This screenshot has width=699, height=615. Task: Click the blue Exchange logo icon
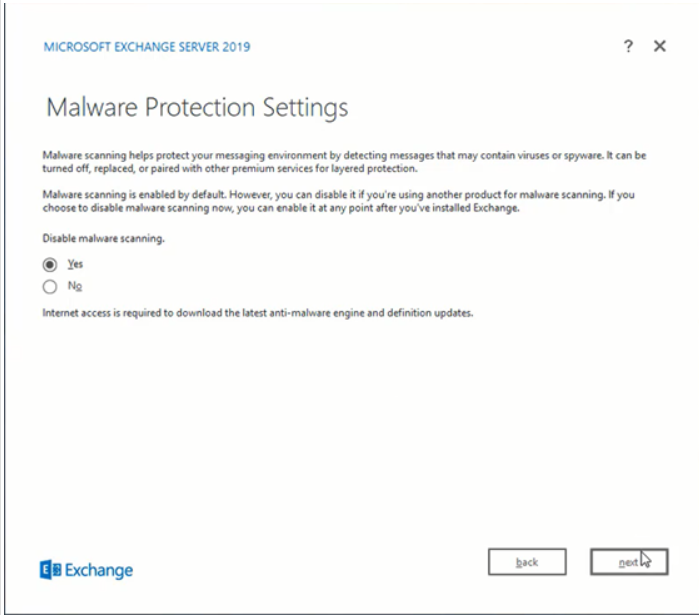click(50, 570)
